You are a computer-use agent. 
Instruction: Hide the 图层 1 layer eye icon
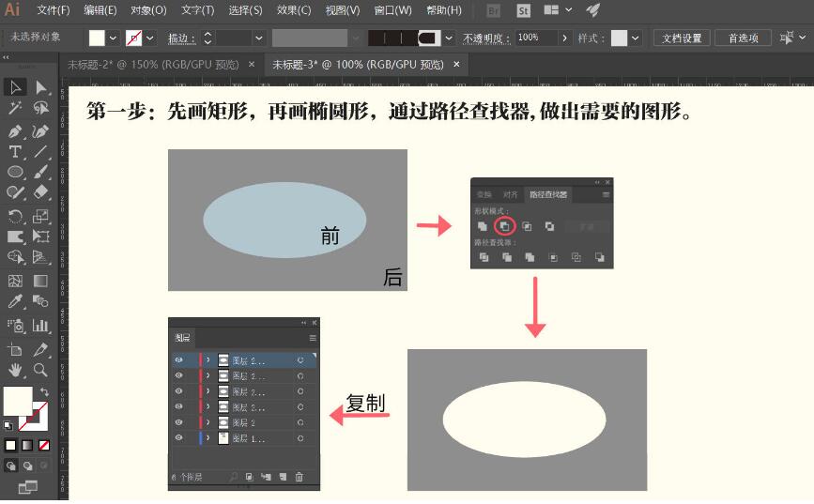pyautogui.click(x=178, y=438)
